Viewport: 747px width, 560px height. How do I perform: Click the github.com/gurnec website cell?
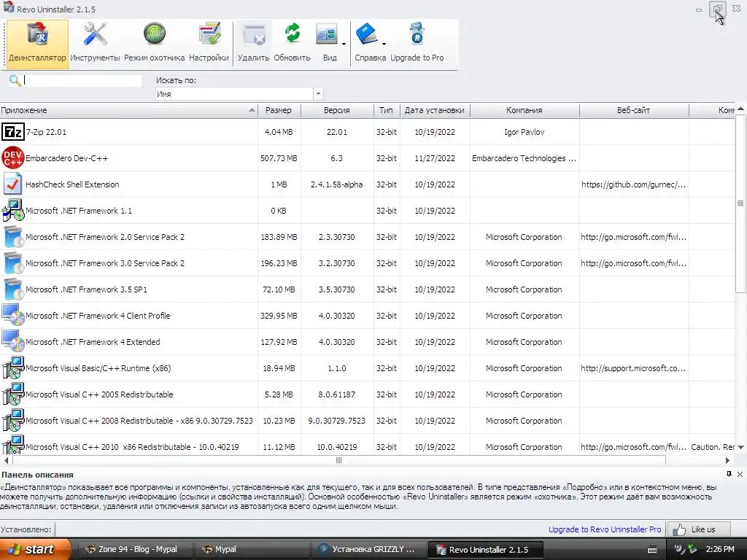[634, 184]
